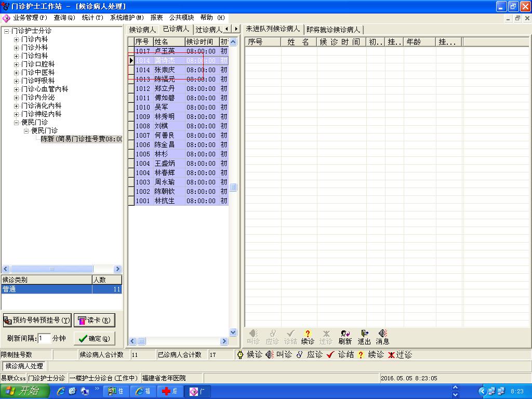Click the 续诊 question mark toolbar icon
The image size is (532, 399).
[x=308, y=337]
